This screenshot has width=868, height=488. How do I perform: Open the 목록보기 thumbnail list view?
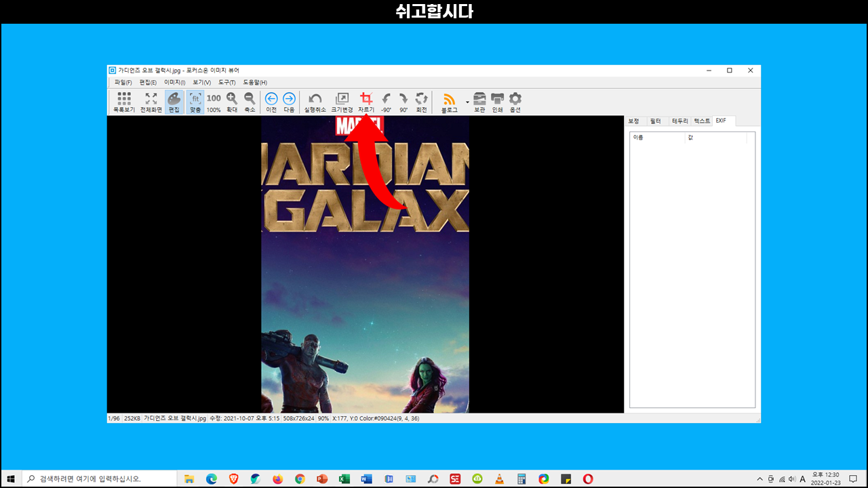click(124, 102)
